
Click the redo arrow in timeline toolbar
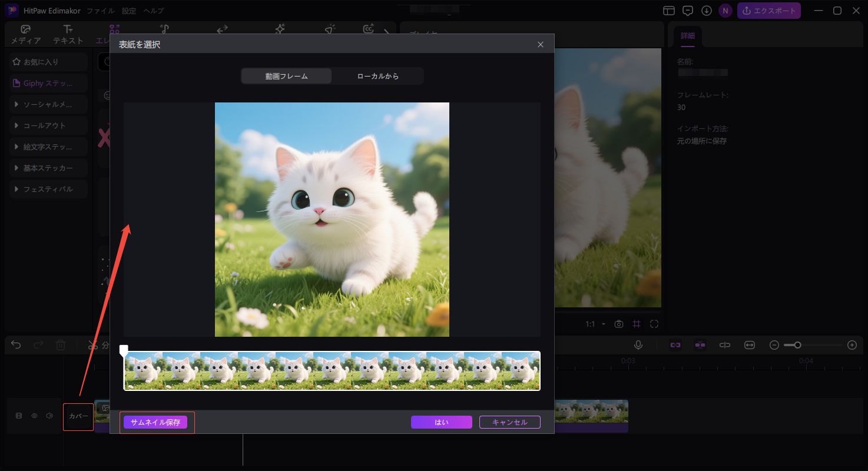point(38,345)
